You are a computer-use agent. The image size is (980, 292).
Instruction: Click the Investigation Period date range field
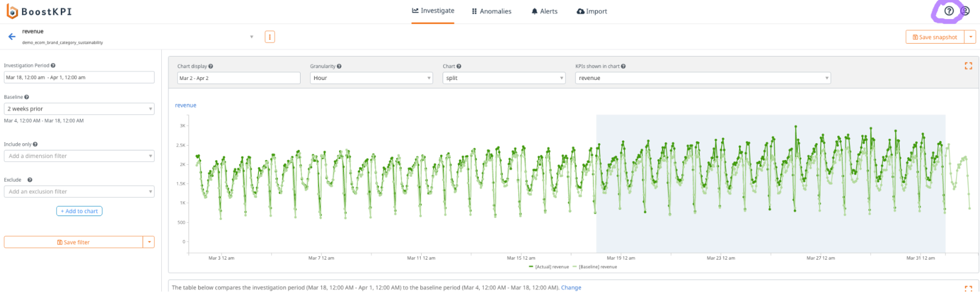coord(79,78)
